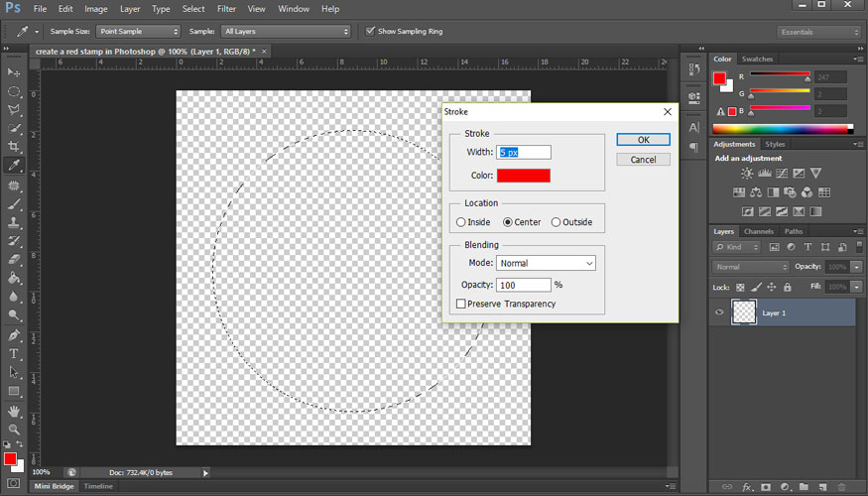Open the layer style fx menu
The image size is (868, 496).
point(748,487)
